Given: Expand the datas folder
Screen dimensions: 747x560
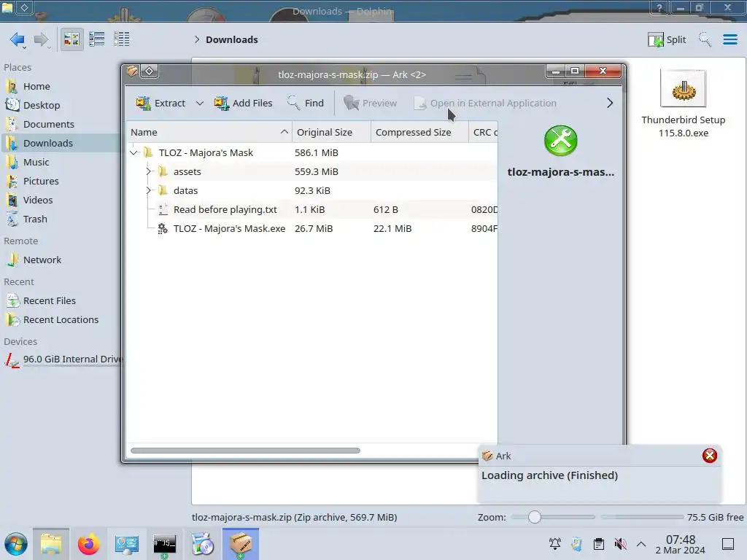Looking at the screenshot, I should [x=148, y=190].
